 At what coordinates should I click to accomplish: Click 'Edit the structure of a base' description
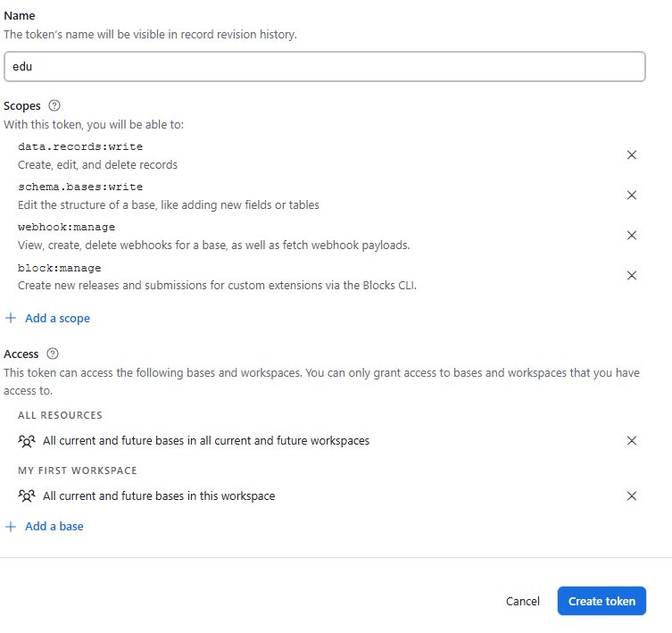(169, 205)
